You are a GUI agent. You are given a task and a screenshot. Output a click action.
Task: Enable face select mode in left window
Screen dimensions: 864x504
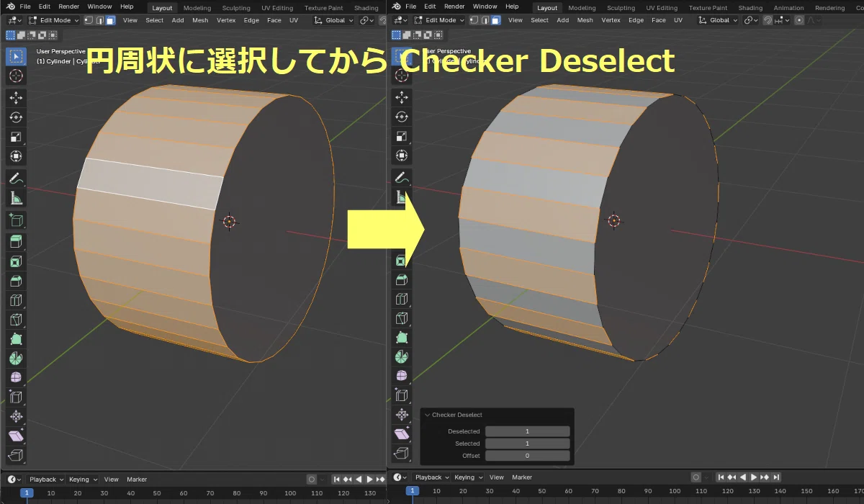(x=110, y=20)
